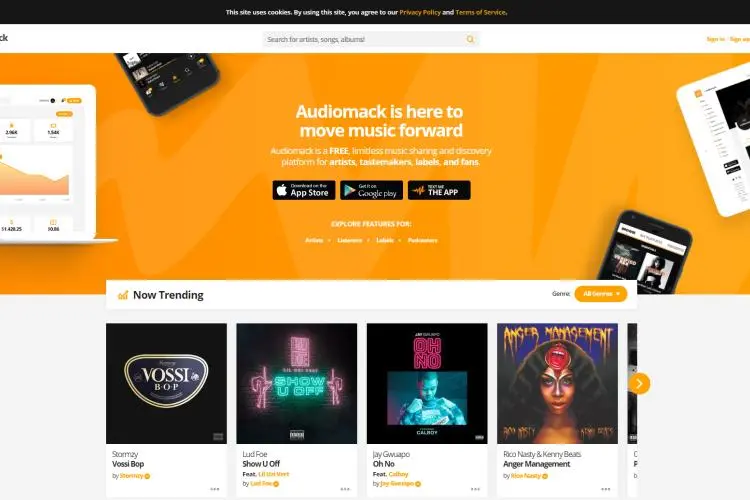Viewport: 750px width, 500px height.
Task: Open the Podcasters features link
Action: tap(422, 240)
